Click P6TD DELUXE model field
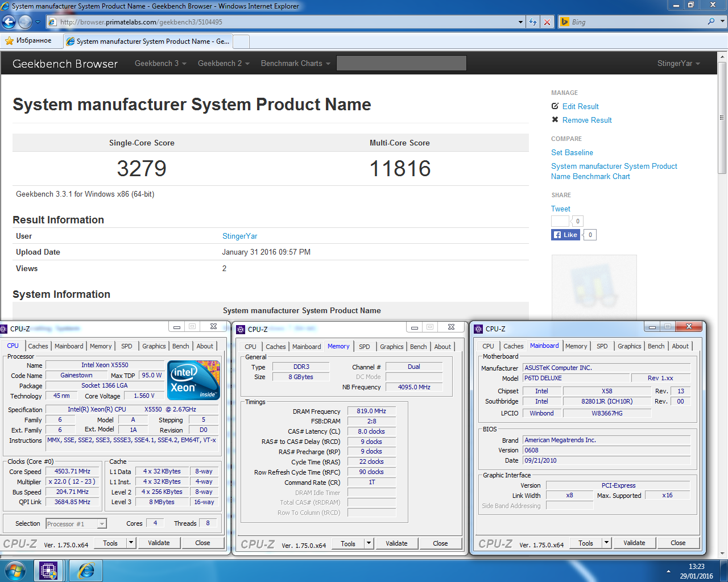728x582 pixels. [x=577, y=378]
